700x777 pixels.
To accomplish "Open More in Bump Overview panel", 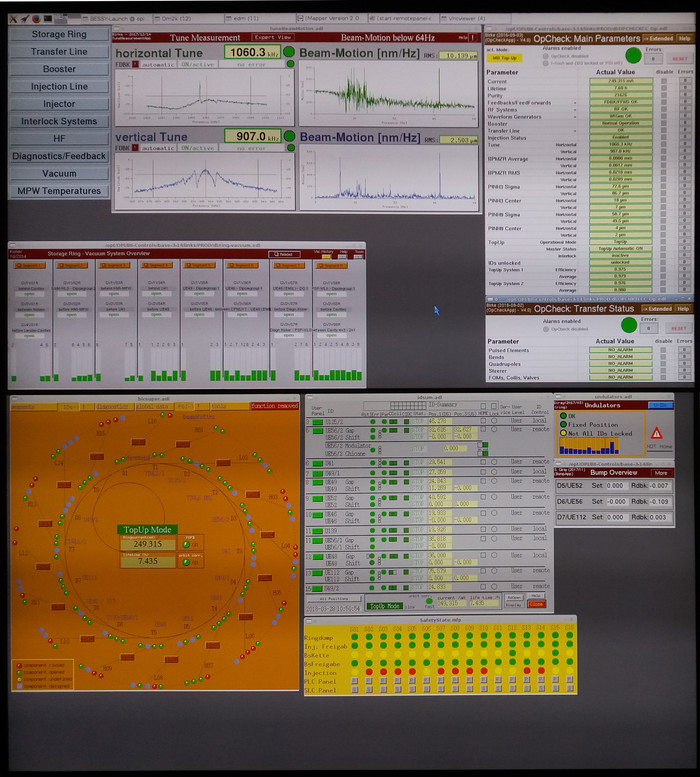I will point(661,473).
